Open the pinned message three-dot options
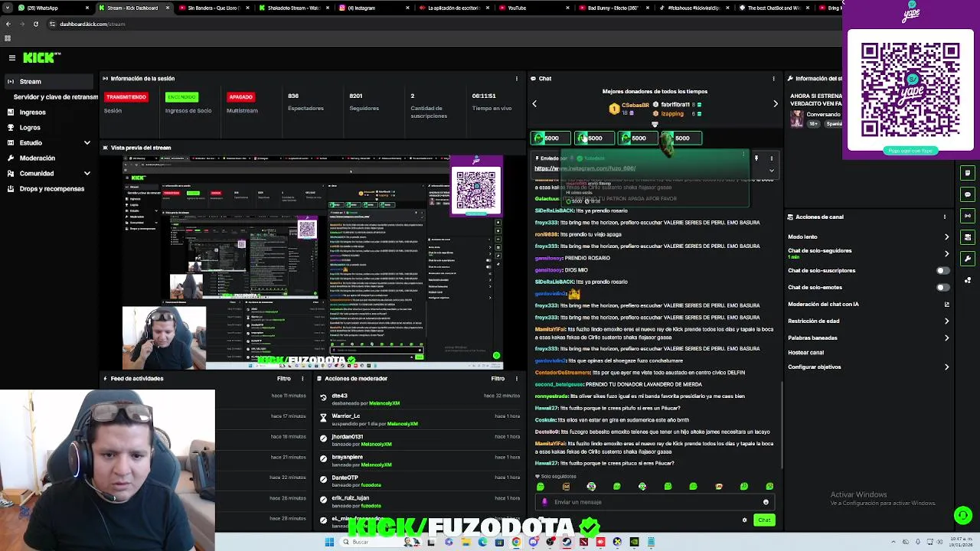The width and height of the screenshot is (980, 551). point(772,158)
